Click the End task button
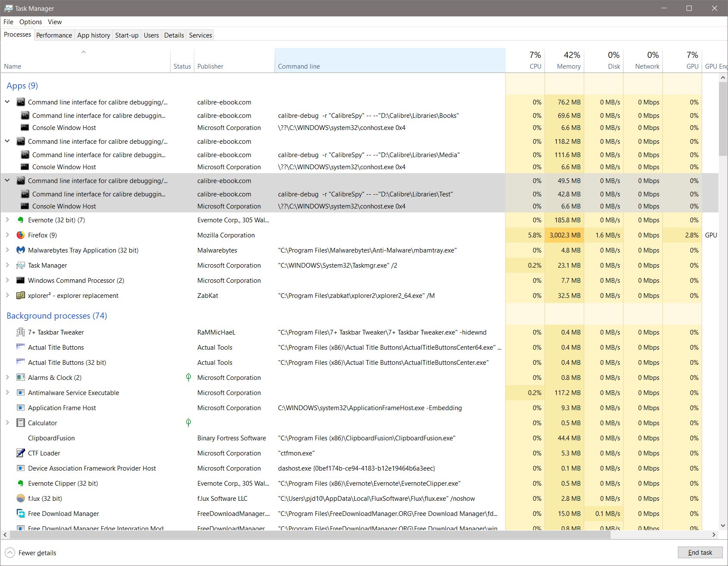Screen dimensions: 728x566 [x=700, y=553]
